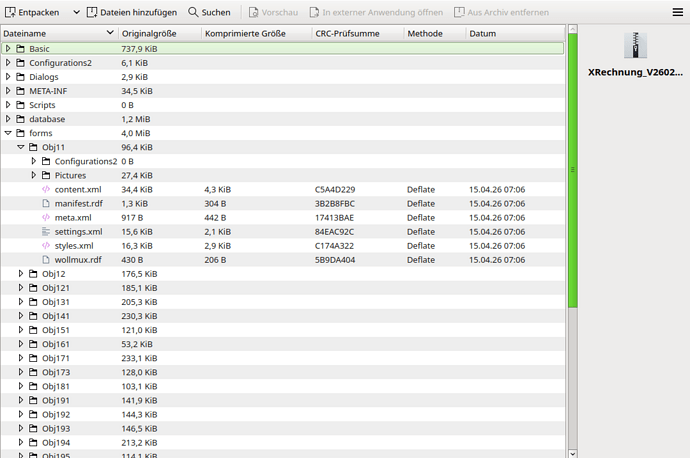Click Dateien hinzufügen toolbar button
The image size is (690, 458).
[x=132, y=12]
